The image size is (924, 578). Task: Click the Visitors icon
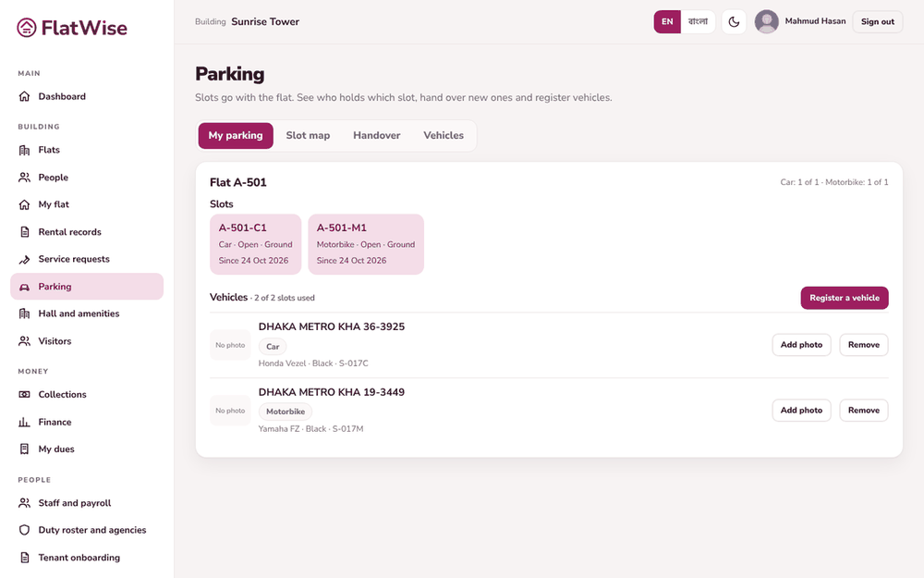[24, 341]
